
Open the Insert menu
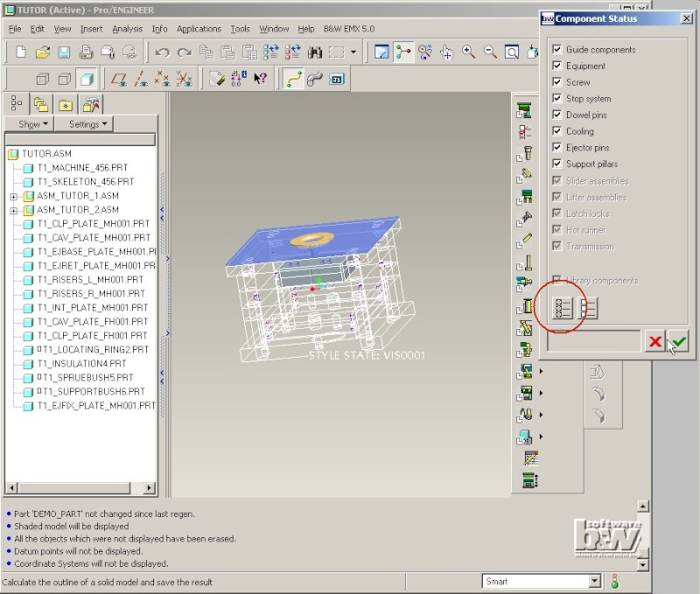pyautogui.click(x=92, y=29)
